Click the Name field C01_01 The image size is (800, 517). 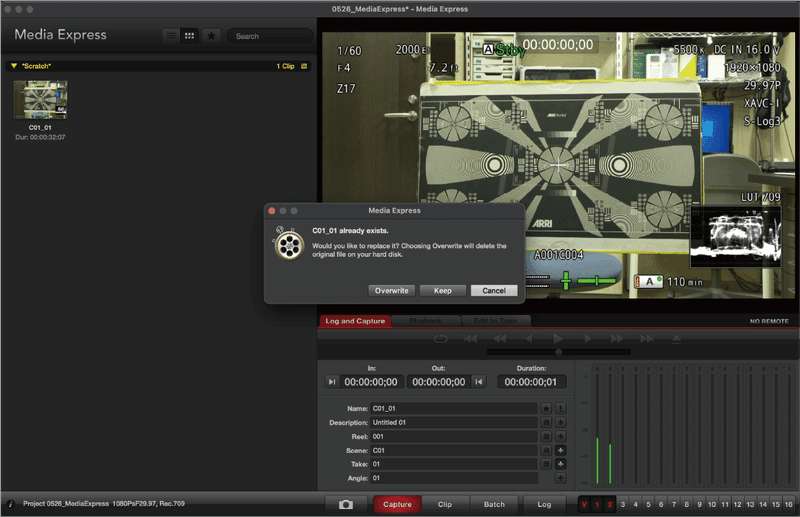point(454,408)
